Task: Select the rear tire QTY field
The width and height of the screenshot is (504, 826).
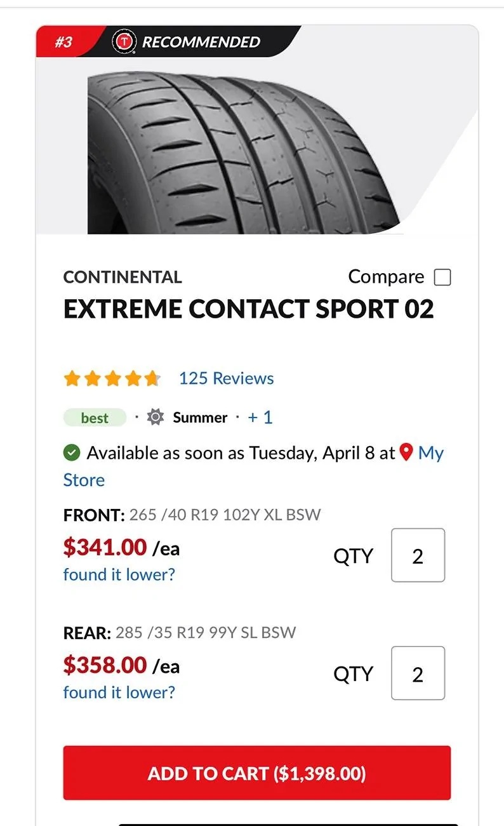Action: pos(418,674)
